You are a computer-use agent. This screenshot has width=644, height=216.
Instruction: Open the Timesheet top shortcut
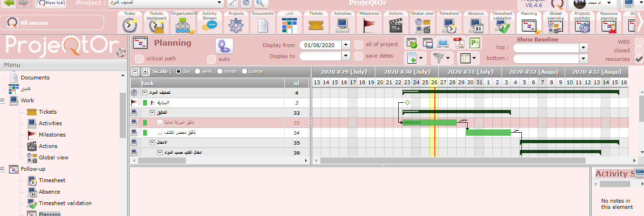coord(449,22)
